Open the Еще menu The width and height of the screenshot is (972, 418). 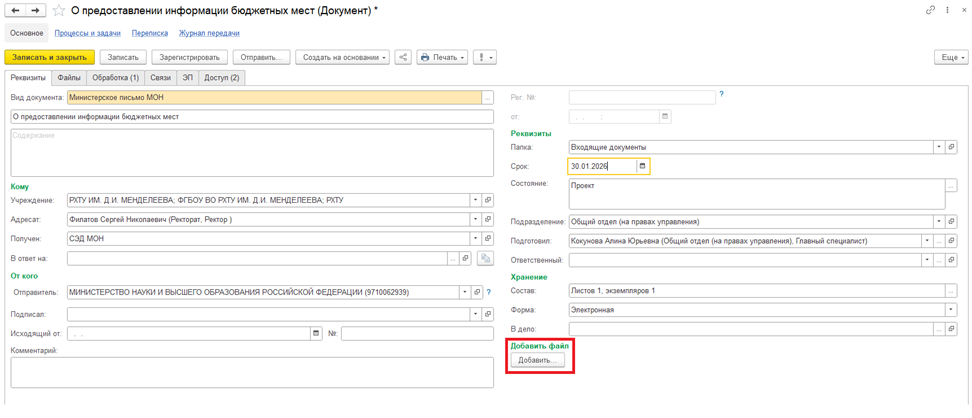pos(950,57)
